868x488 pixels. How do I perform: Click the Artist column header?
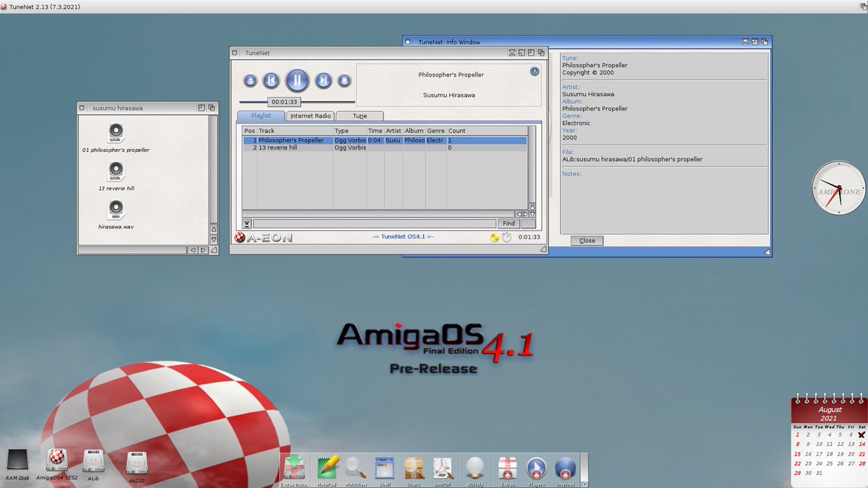393,131
